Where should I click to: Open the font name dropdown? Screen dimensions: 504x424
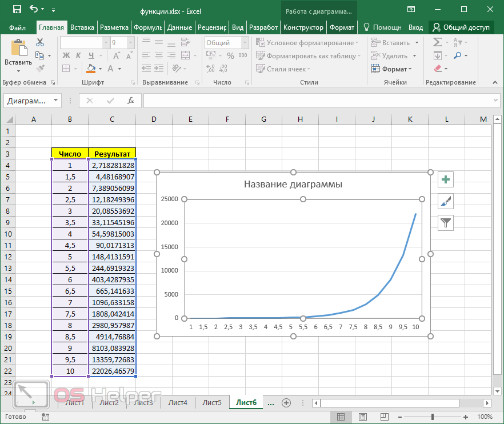106,42
